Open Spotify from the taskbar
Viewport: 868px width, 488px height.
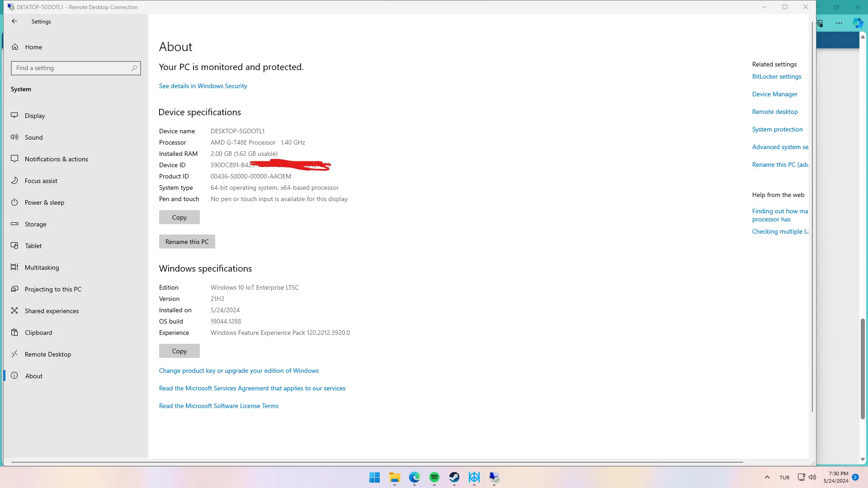[434, 477]
